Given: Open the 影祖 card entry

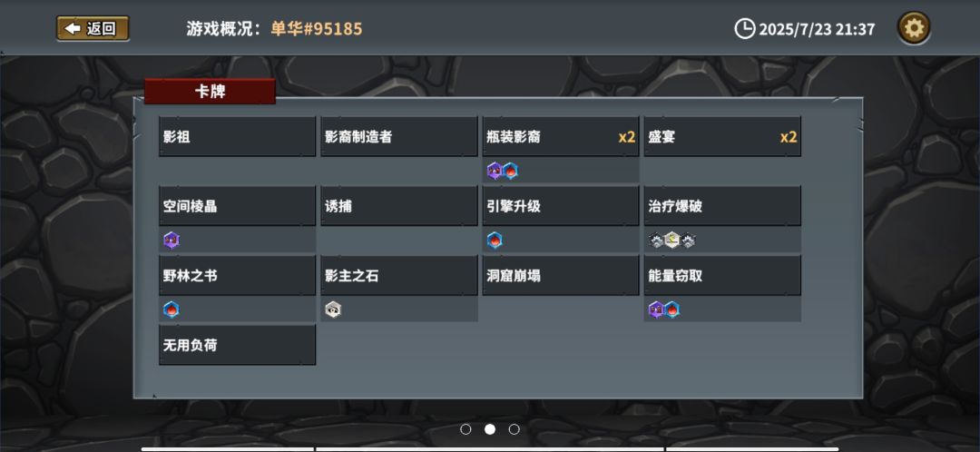Looking at the screenshot, I should tap(238, 137).
